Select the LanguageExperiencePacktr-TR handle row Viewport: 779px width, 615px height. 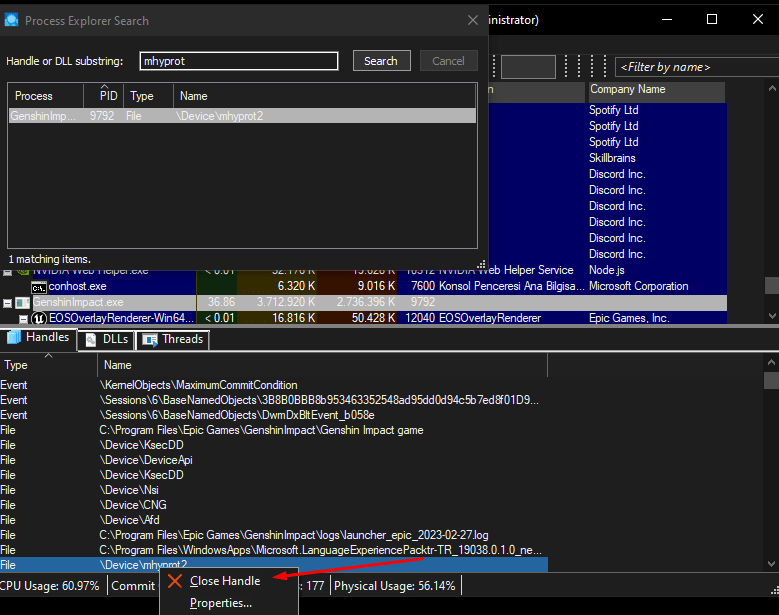point(274,550)
